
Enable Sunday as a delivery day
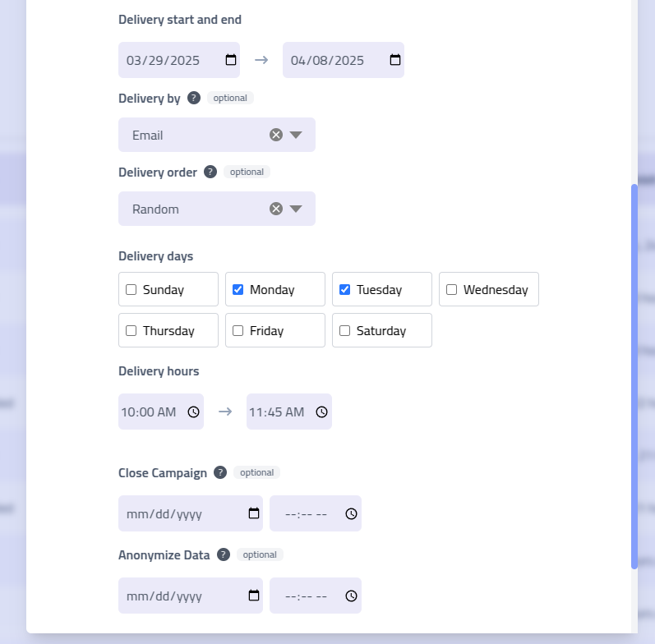click(131, 289)
